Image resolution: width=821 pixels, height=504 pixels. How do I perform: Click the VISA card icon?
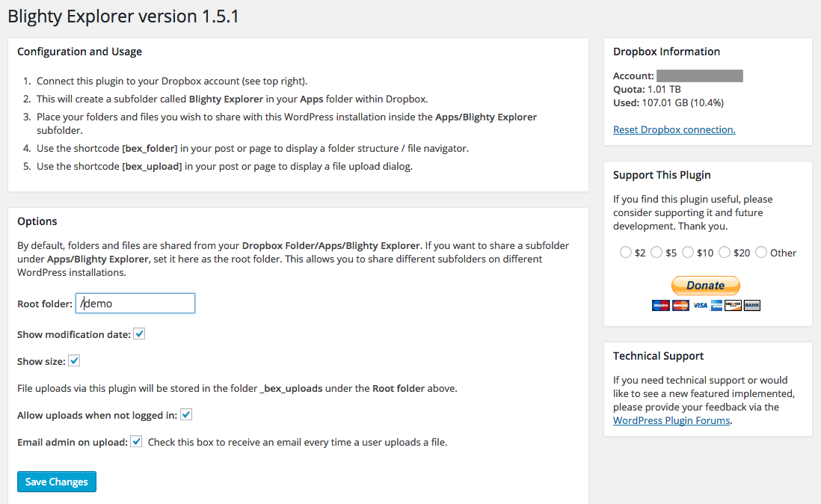700,305
